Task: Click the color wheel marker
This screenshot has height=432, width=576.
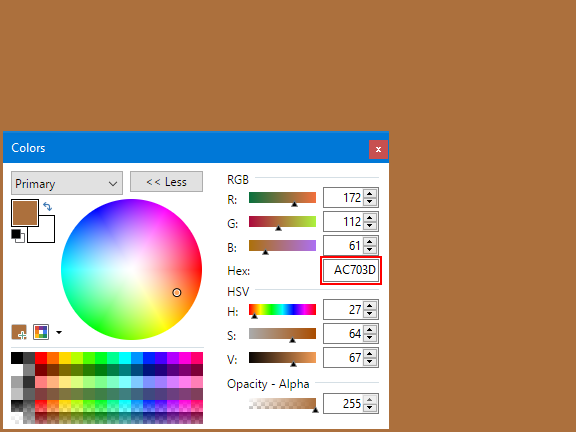Action: click(x=177, y=292)
